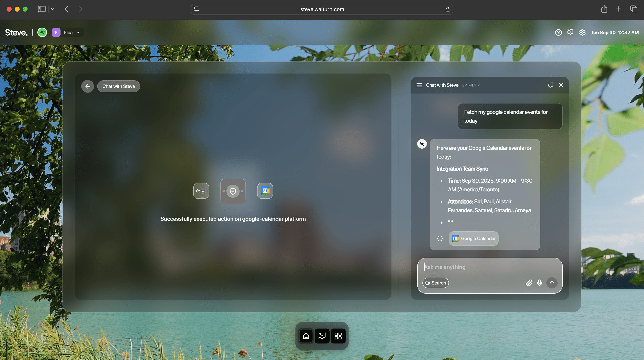This screenshot has height=360, width=644.
Task: Click the Google Calendar source chip
Action: (474, 238)
